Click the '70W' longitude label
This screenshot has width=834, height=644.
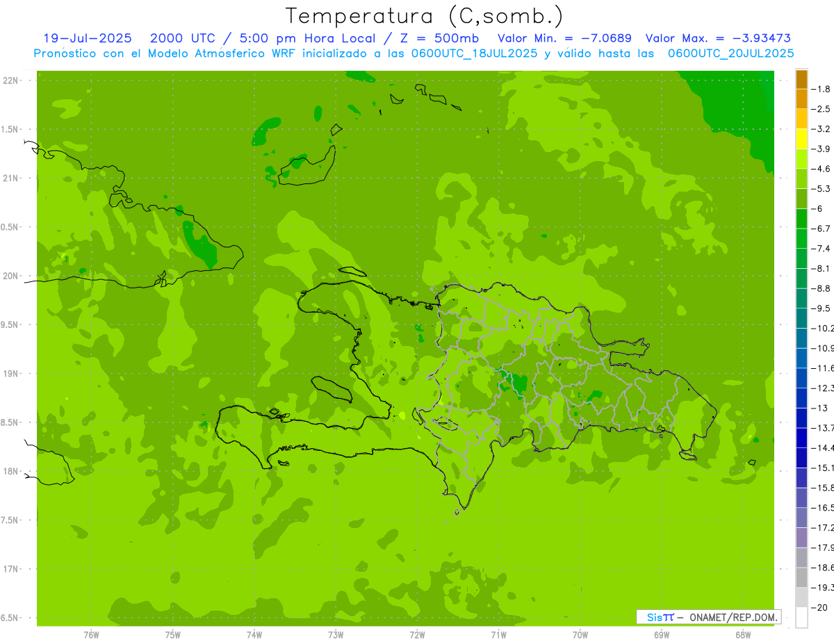click(580, 635)
